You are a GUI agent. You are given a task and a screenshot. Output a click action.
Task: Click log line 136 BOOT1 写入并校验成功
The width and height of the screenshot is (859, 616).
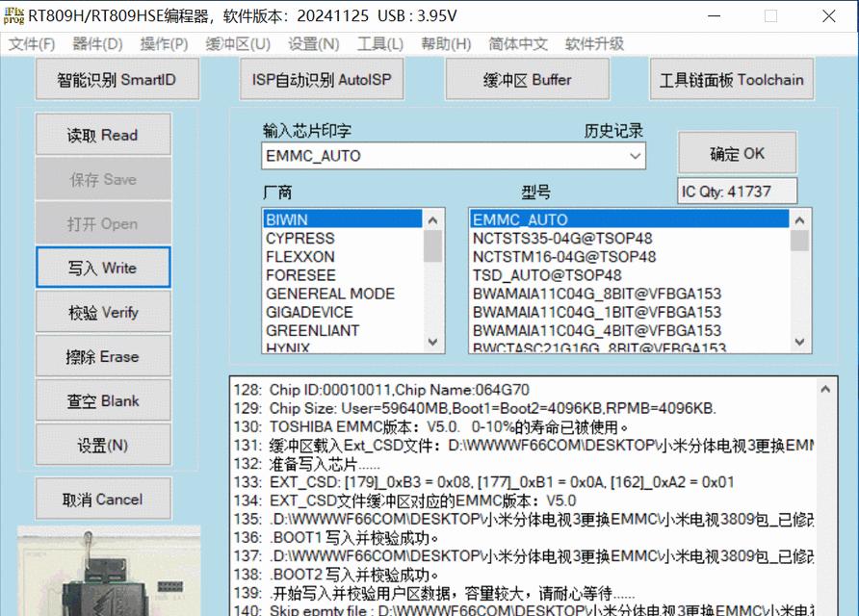pos(336,538)
